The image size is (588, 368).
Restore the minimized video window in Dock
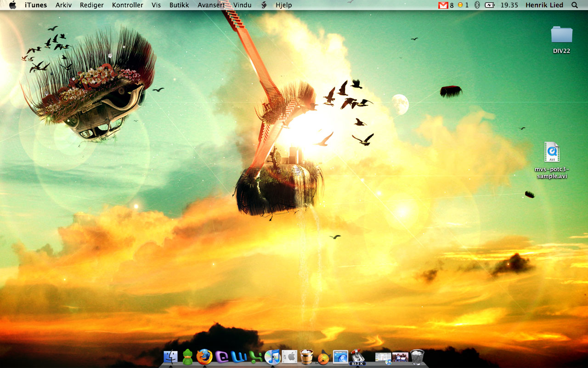tap(400, 357)
